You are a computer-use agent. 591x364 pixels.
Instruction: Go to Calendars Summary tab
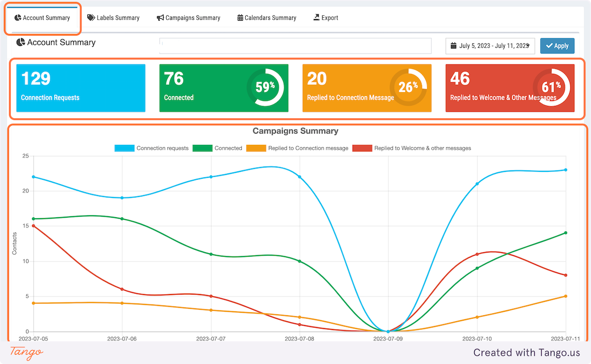[x=267, y=18]
